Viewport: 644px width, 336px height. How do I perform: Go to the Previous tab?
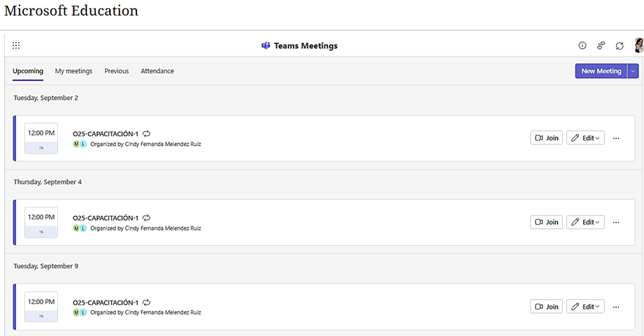(117, 71)
